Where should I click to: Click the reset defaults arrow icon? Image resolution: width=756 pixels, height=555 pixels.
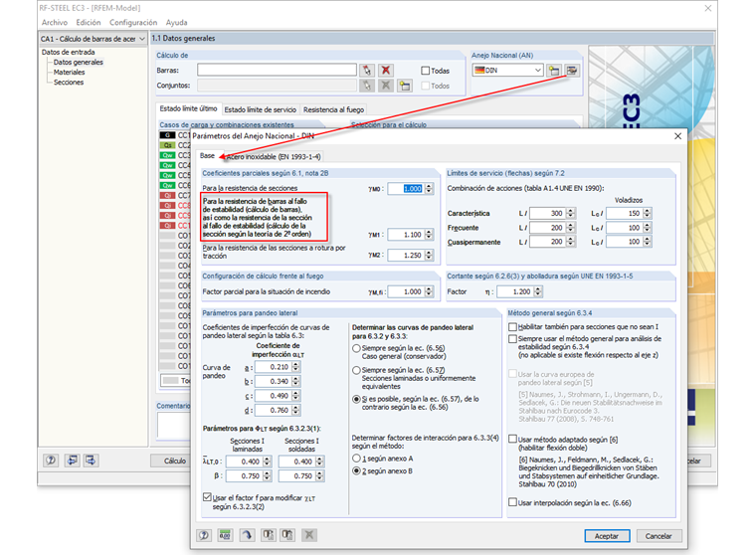(x=247, y=535)
